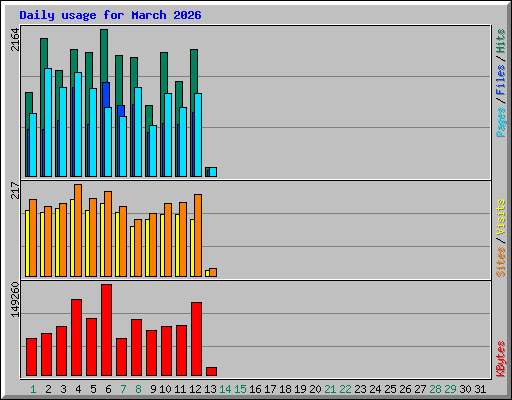Click the red KBytes bar for day 1
512x400 pixels.
31,357
